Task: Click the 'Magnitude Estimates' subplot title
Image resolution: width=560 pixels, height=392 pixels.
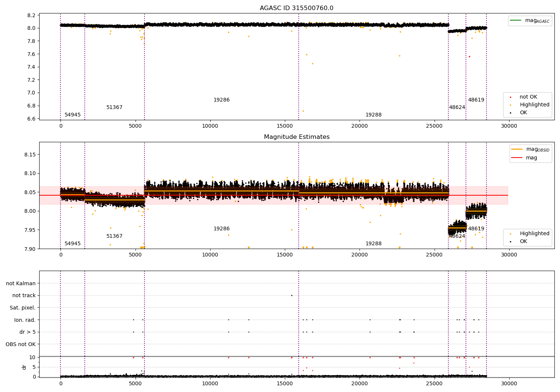Action: [x=296, y=137]
